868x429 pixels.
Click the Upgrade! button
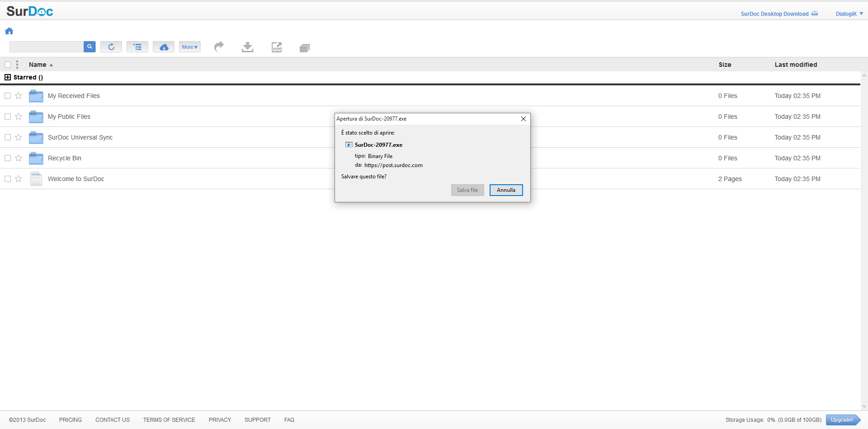(842, 420)
